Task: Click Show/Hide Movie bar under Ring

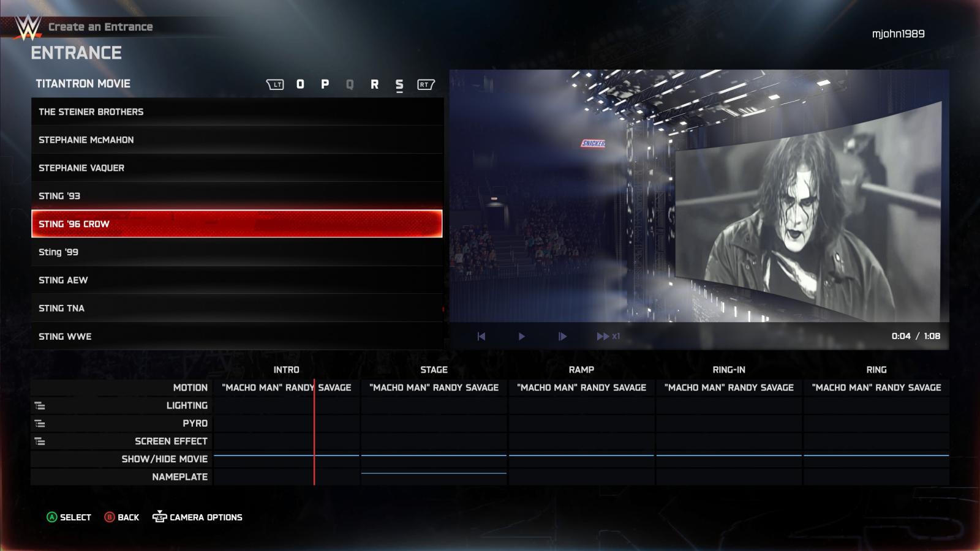Action: 876,455
